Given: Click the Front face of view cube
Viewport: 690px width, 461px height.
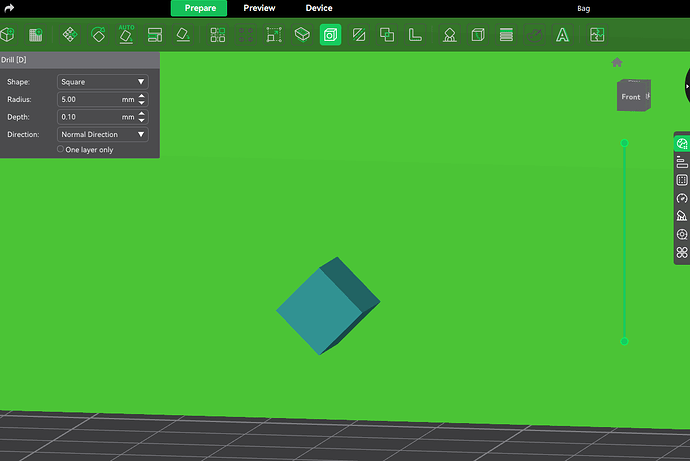Looking at the screenshot, I should point(631,96).
